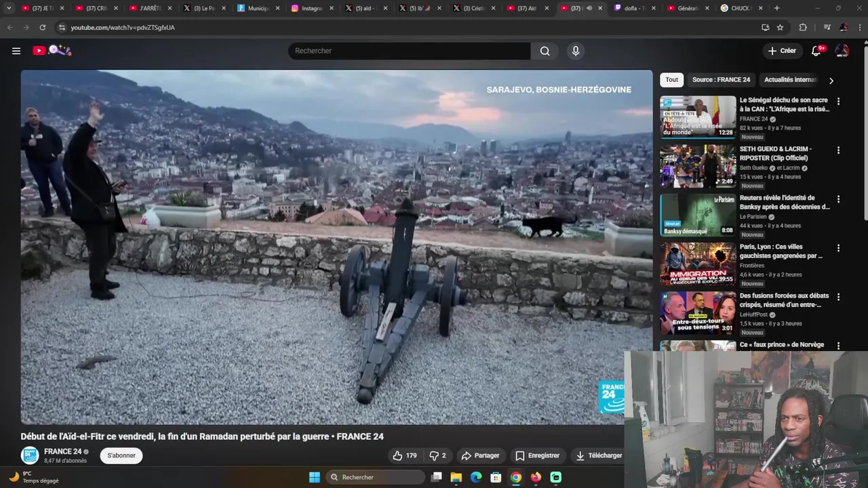Click the Créer button
868x488 pixels.
[x=782, y=51]
